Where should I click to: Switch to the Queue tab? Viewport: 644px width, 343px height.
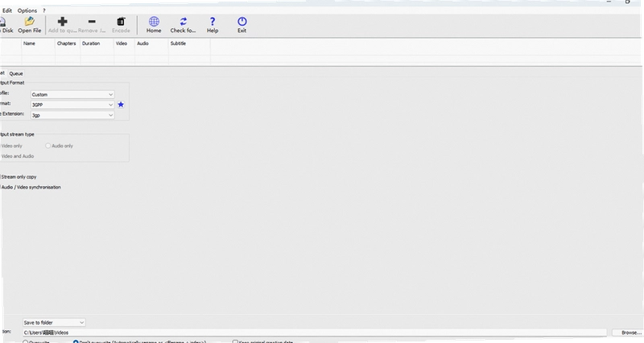[16, 73]
